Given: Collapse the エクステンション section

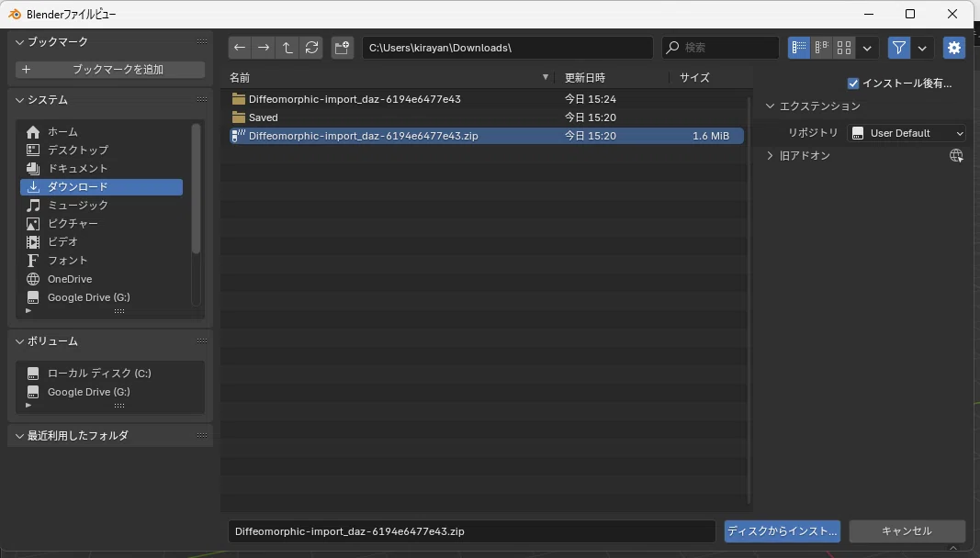Looking at the screenshot, I should 770,106.
